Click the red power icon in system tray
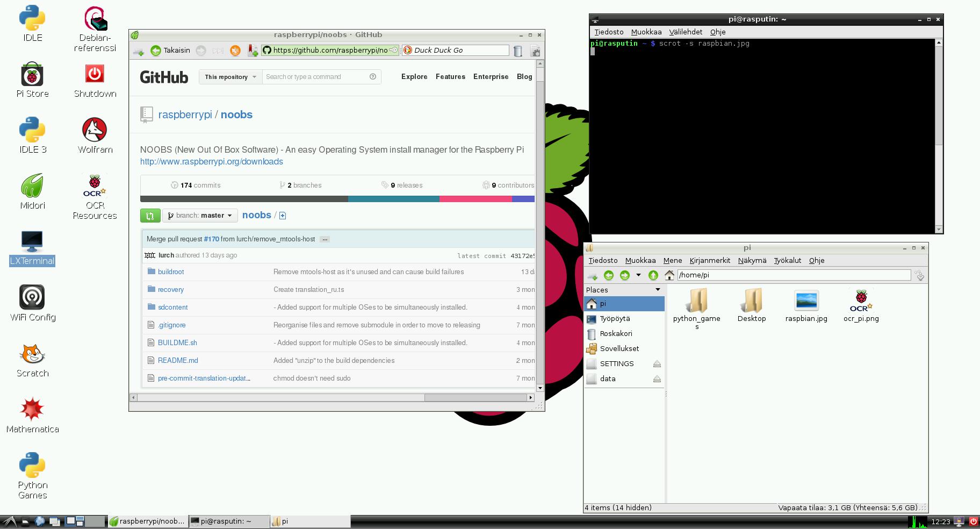Image resolution: width=980 pixels, height=529 pixels. click(973, 521)
